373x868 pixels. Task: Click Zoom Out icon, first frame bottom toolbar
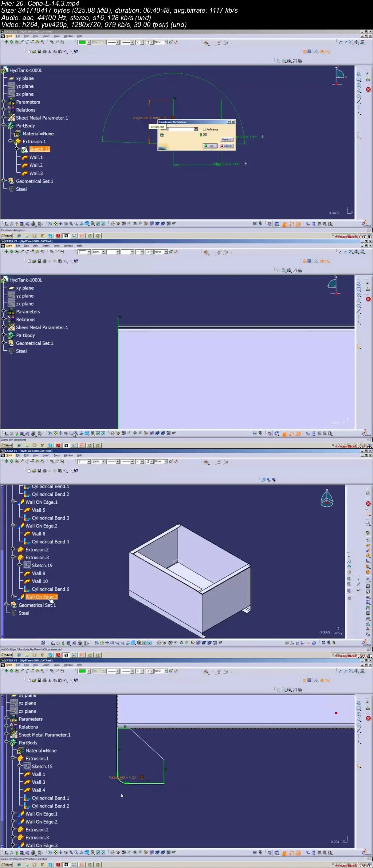tap(76, 224)
